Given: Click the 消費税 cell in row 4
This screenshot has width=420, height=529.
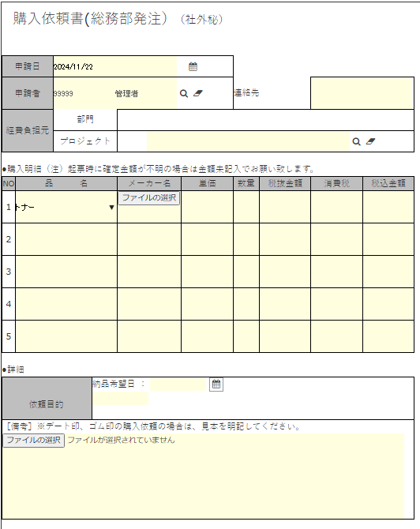Looking at the screenshot, I should pyautogui.click(x=336, y=304).
